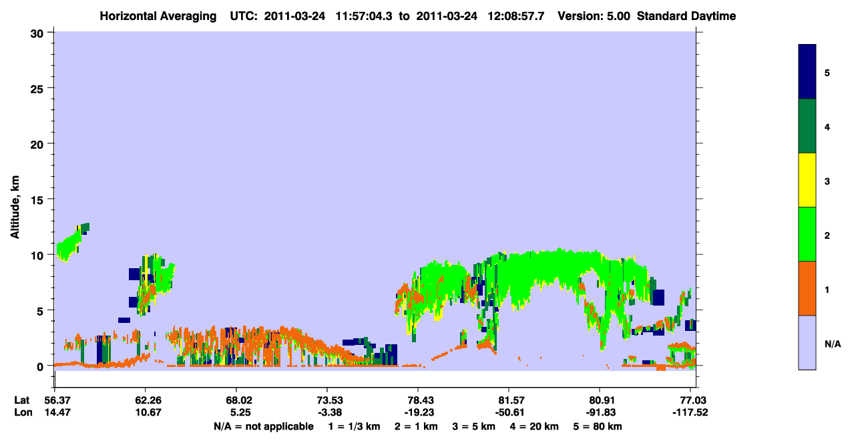Click the dark blue colorbar segment labeled 5
The height and width of the screenshot is (445, 868).
807,72
